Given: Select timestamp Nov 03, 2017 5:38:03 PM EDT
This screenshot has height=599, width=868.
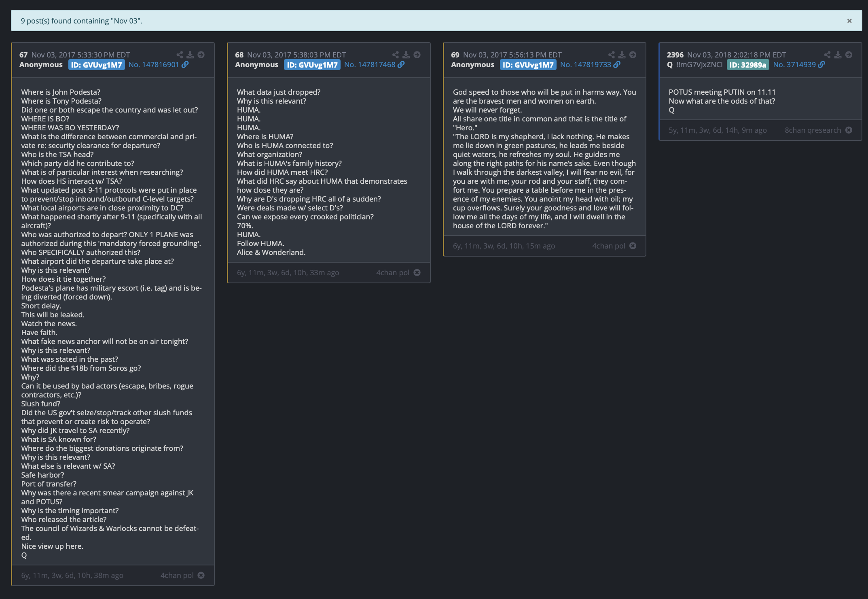Looking at the screenshot, I should 296,55.
